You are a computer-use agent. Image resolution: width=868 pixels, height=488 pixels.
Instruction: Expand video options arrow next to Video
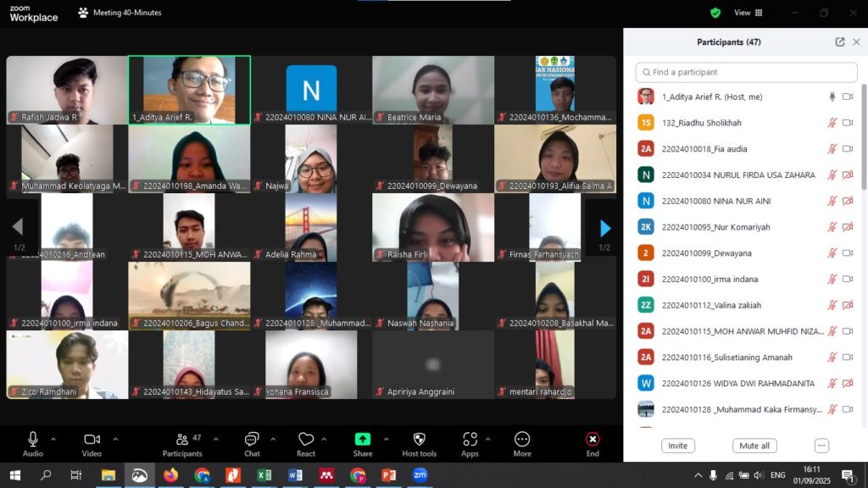point(115,440)
